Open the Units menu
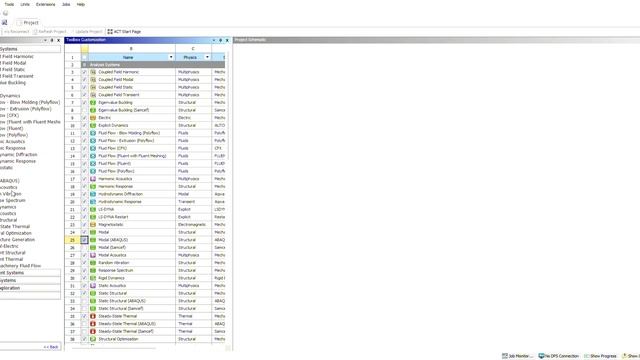 pos(25,4)
